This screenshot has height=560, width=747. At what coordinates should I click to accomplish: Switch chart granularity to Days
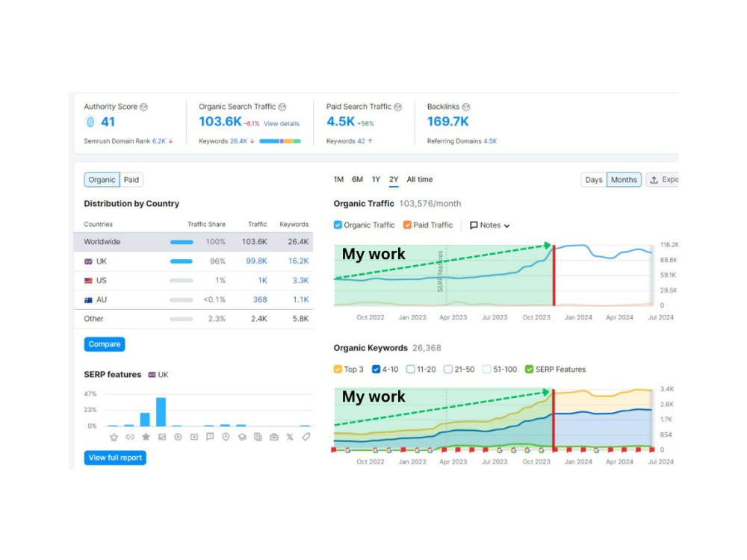click(x=594, y=180)
